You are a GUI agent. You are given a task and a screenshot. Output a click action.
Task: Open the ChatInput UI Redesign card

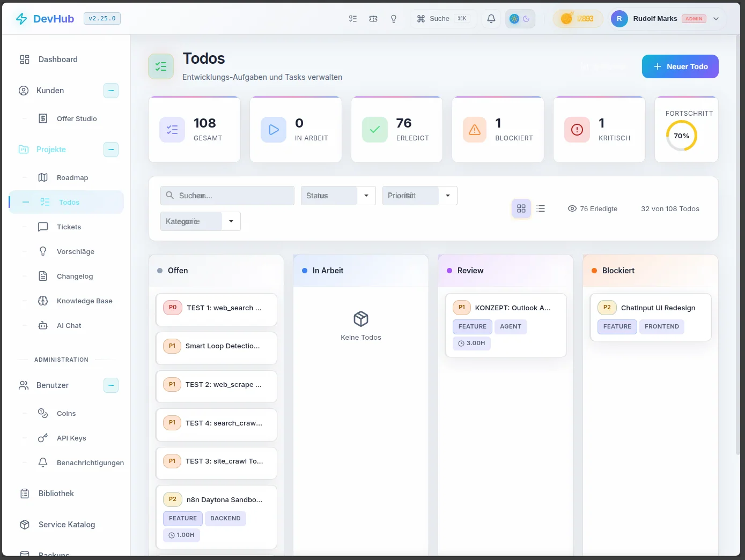point(651,317)
